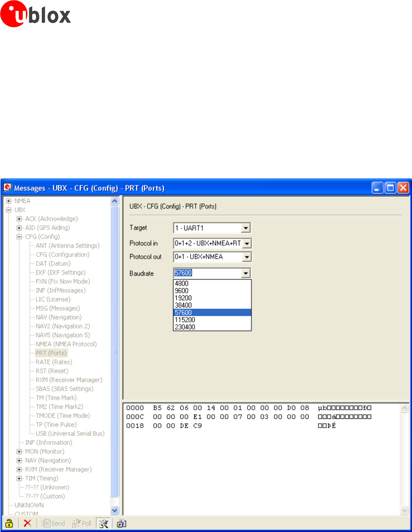The width and height of the screenshot is (412, 532).
Task: Click the tree scrollbar down arrow
Action: [x=114, y=510]
